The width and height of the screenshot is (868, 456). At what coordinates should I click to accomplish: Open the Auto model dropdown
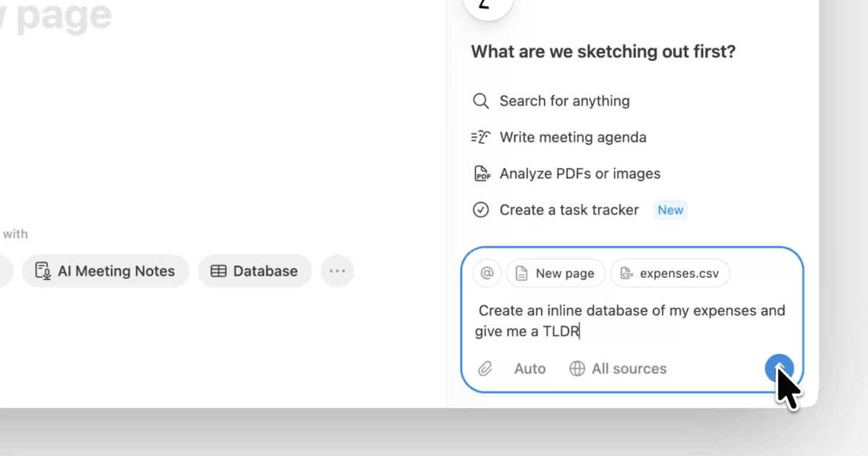point(529,368)
